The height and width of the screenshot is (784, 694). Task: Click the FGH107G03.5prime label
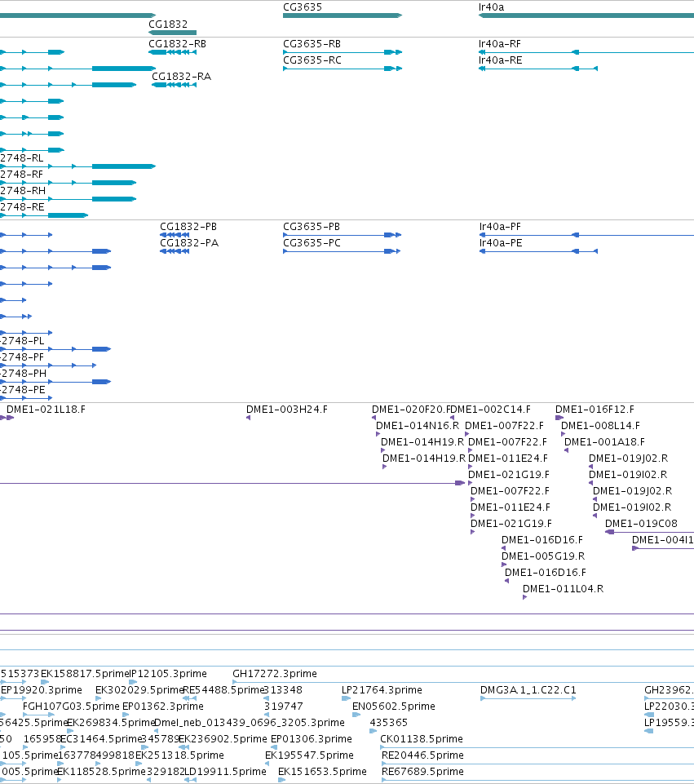(71, 706)
